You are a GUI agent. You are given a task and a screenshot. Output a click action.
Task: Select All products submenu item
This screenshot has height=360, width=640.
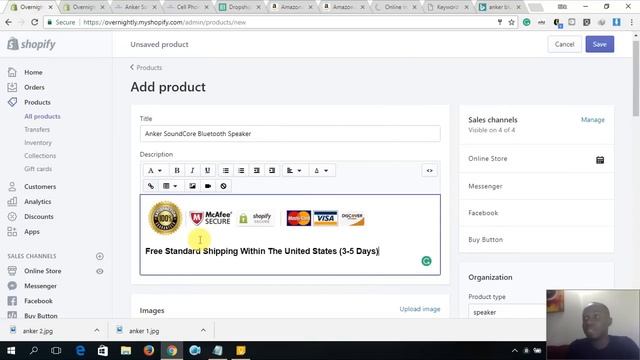[42, 116]
